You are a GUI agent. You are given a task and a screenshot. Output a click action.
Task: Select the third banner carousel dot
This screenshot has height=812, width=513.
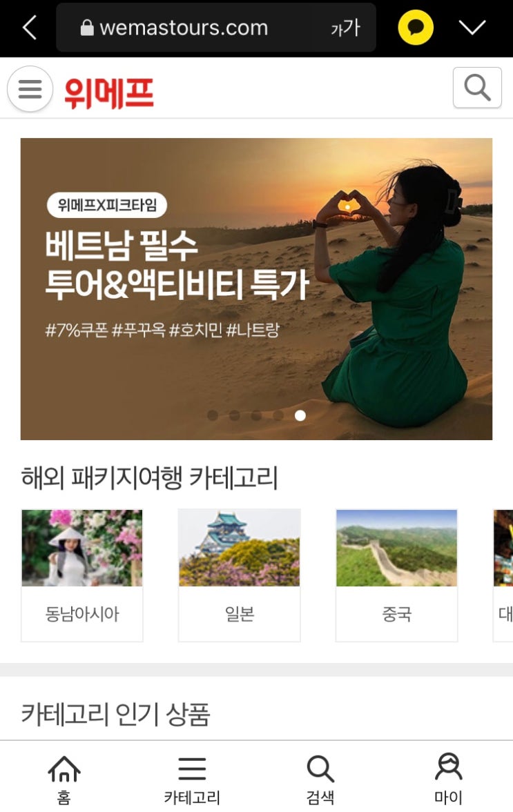[256, 415]
